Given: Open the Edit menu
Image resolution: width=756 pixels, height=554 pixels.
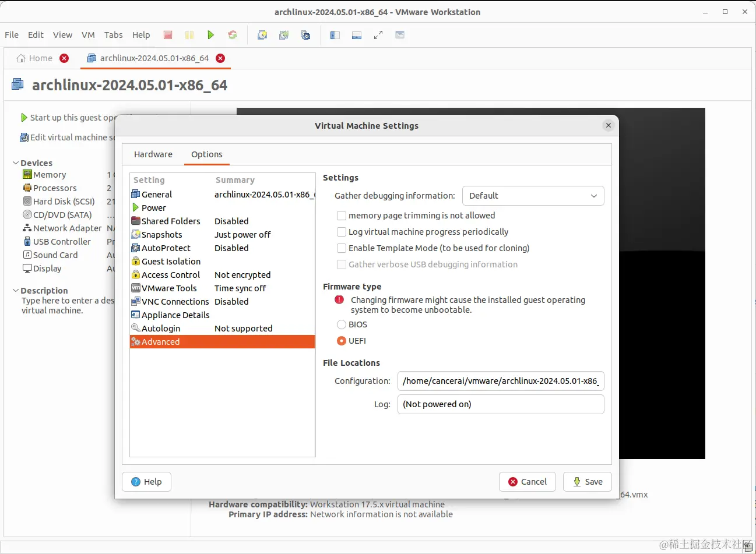Looking at the screenshot, I should [36, 35].
